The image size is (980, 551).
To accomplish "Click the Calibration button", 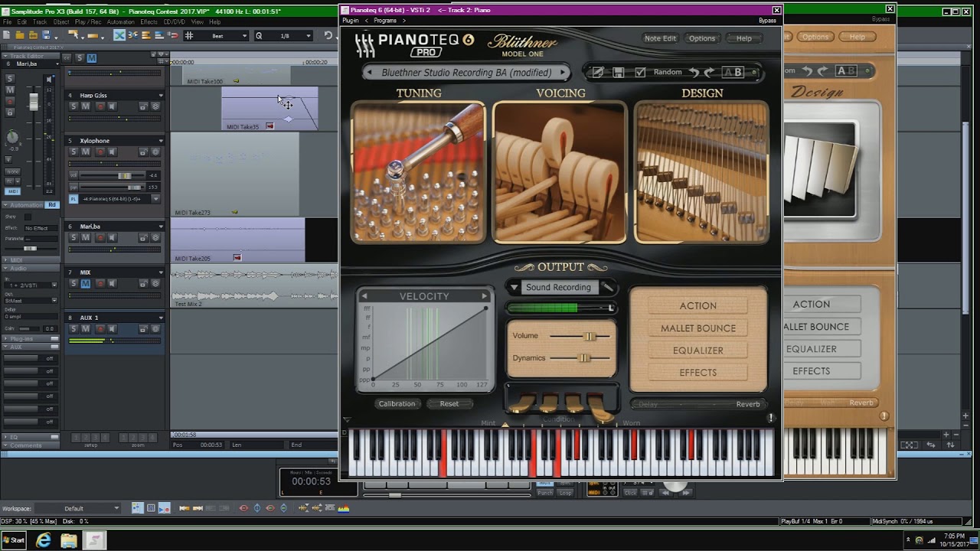I will (397, 403).
